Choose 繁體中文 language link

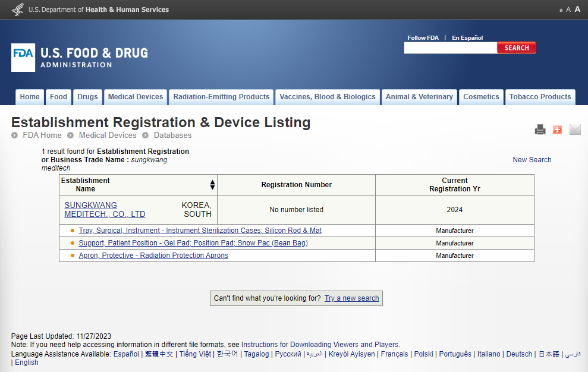coord(159,354)
